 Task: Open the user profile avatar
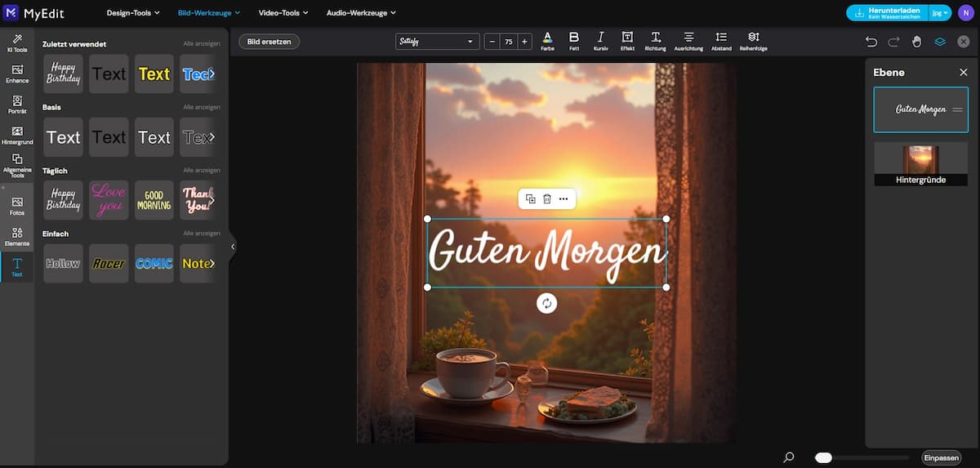[967, 12]
